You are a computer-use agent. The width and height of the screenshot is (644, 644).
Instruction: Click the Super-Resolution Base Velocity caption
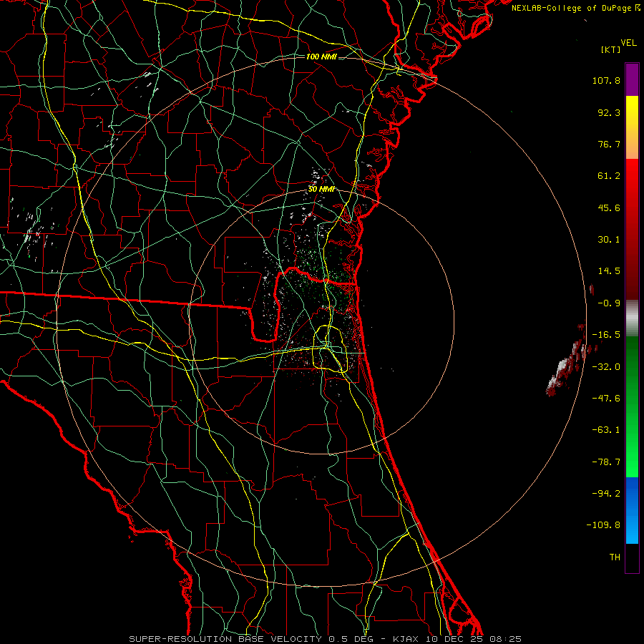pos(326,639)
